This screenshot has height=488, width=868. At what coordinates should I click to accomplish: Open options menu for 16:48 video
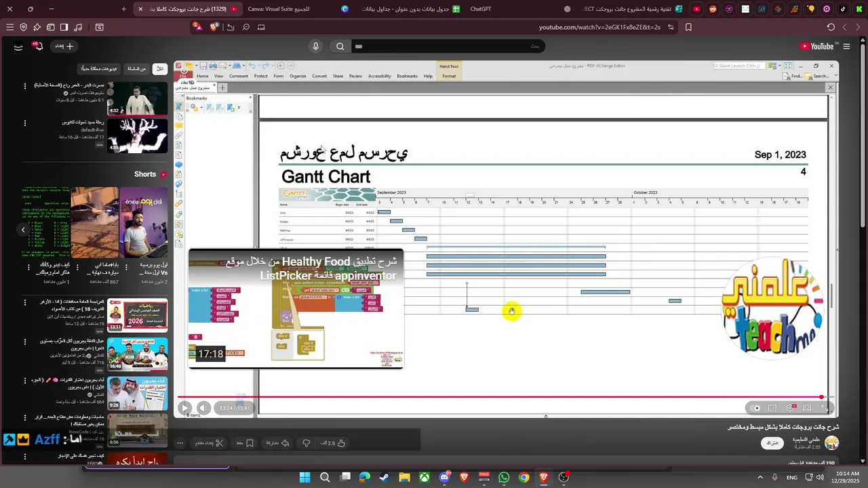(x=25, y=342)
